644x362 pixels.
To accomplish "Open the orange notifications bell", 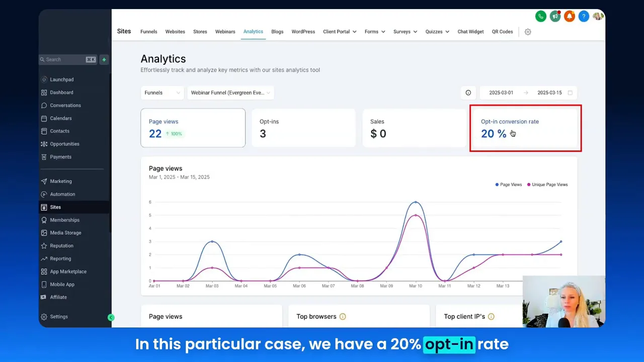I will click(x=569, y=16).
